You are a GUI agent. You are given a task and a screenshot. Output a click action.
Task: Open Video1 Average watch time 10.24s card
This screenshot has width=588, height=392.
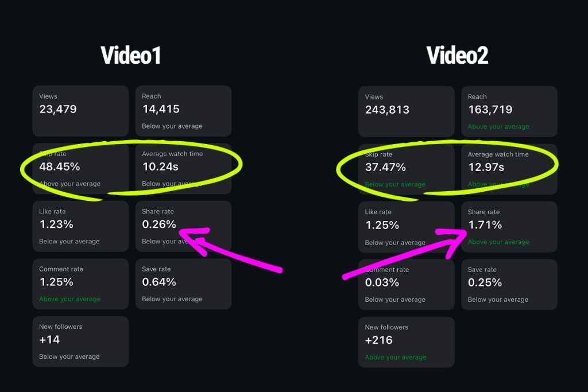(x=183, y=169)
